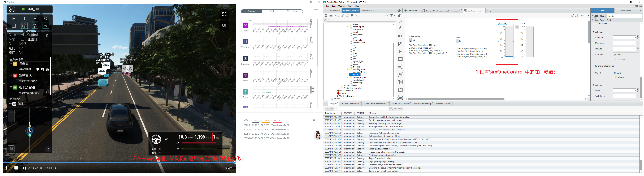Click the Find next button
Viewport: 644px width, 176px height.
(x=396, y=109)
